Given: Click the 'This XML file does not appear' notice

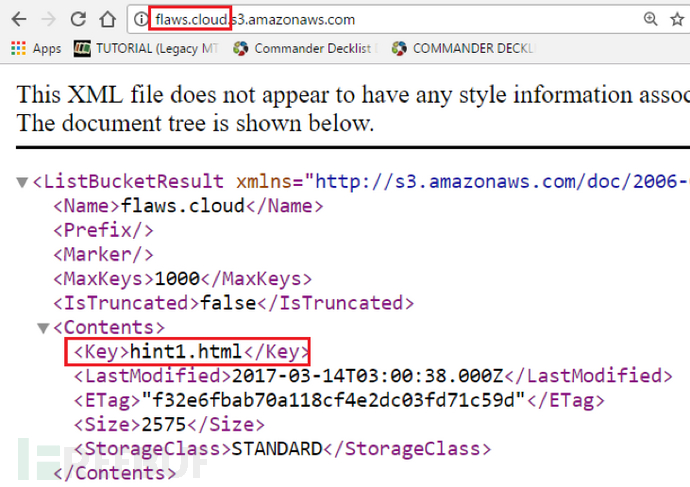Looking at the screenshot, I should coord(353,95).
